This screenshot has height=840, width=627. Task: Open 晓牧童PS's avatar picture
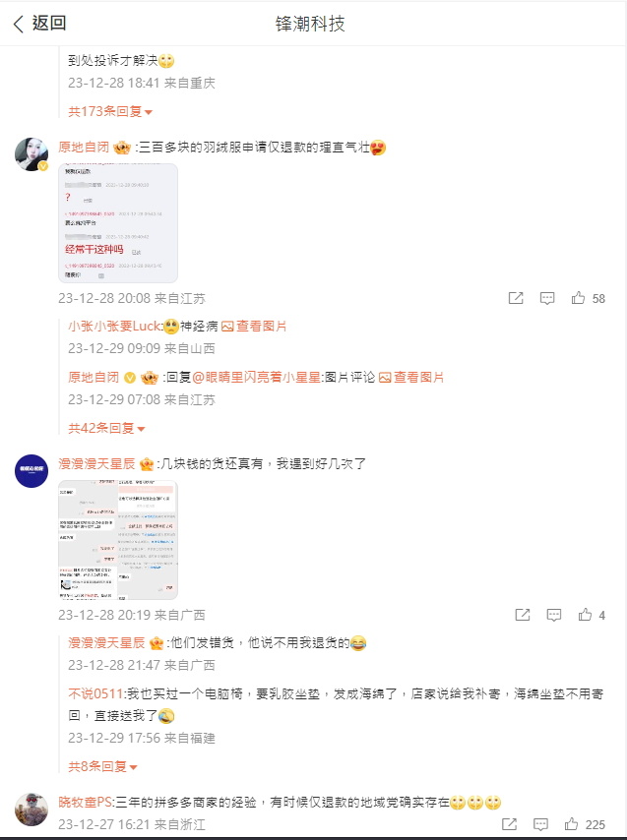(x=31, y=810)
